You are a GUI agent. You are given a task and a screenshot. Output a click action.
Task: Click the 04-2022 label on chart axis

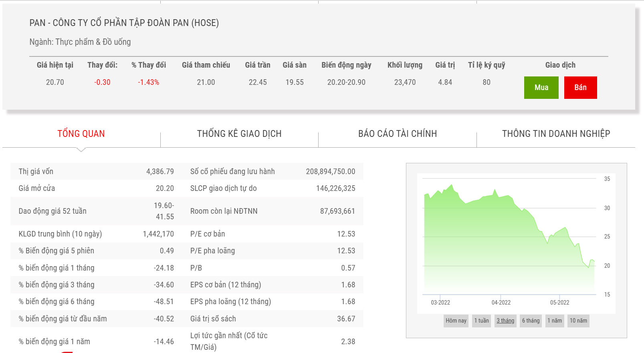[x=501, y=303]
